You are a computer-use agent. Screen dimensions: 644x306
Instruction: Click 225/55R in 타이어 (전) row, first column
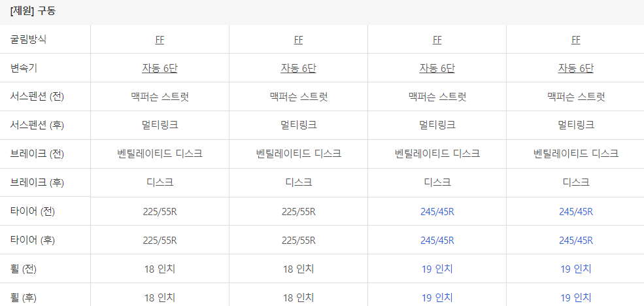160,212
